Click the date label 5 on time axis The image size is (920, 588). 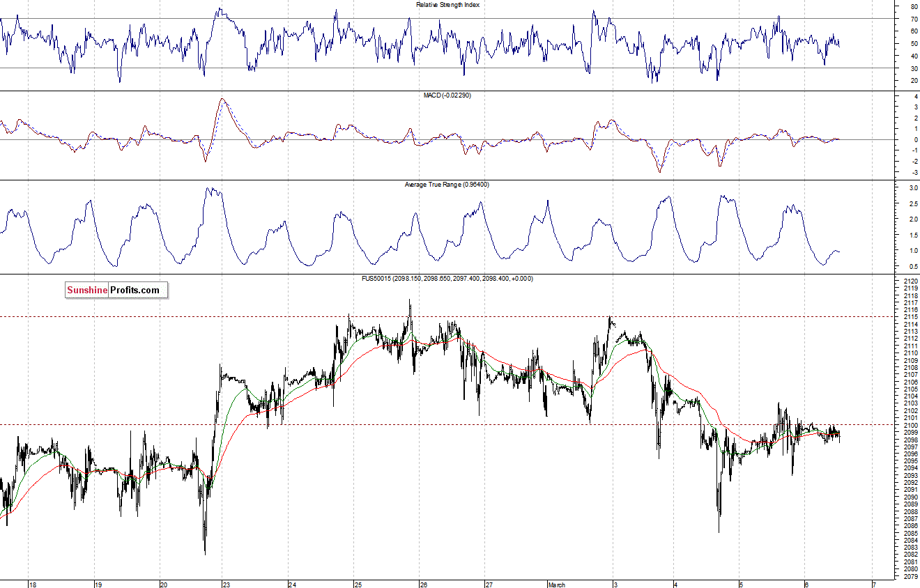(742, 584)
